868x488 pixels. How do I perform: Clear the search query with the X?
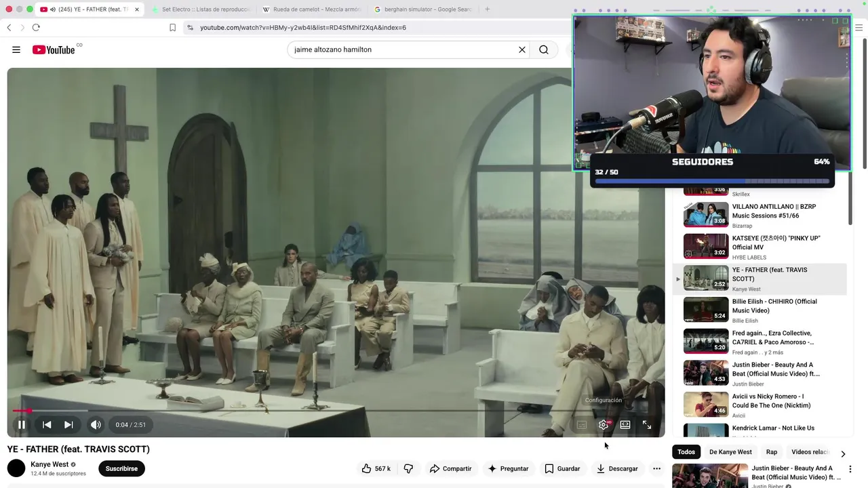tap(522, 49)
